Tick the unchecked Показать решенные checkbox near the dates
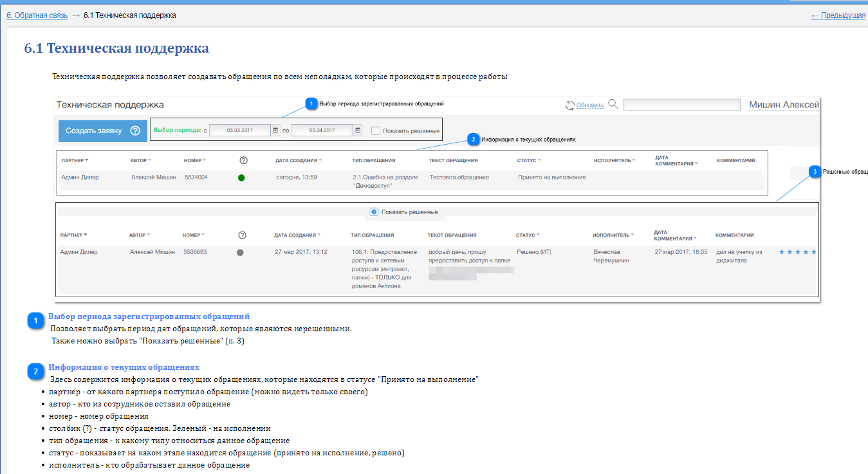868x474 pixels. [376, 131]
